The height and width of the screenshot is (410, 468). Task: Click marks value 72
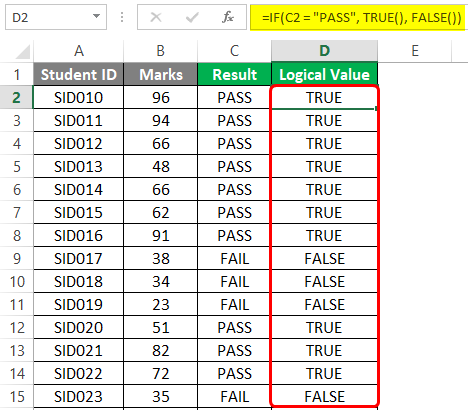(x=161, y=373)
